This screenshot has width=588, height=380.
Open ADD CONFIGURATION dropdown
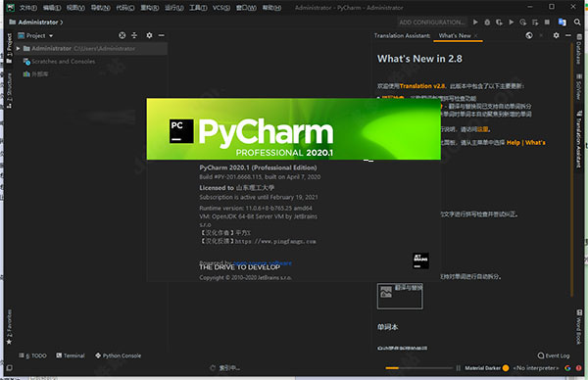click(431, 23)
